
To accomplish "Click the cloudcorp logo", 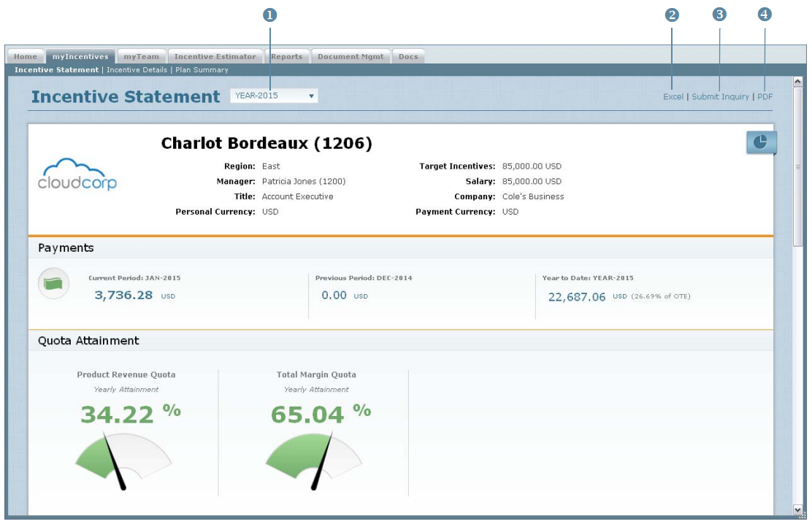I will coord(77,174).
